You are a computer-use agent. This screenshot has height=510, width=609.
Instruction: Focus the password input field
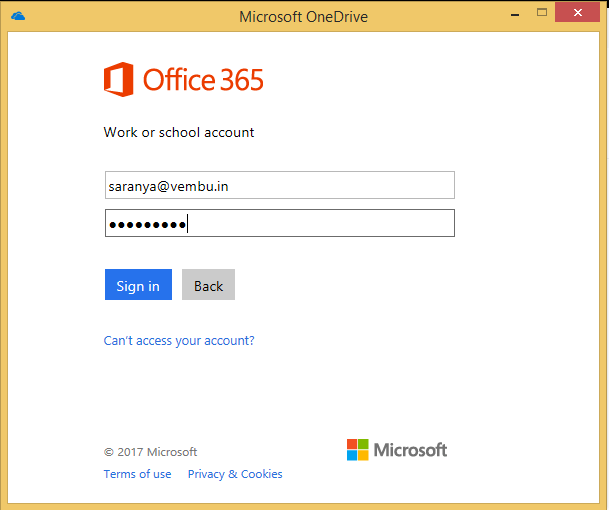click(280, 223)
